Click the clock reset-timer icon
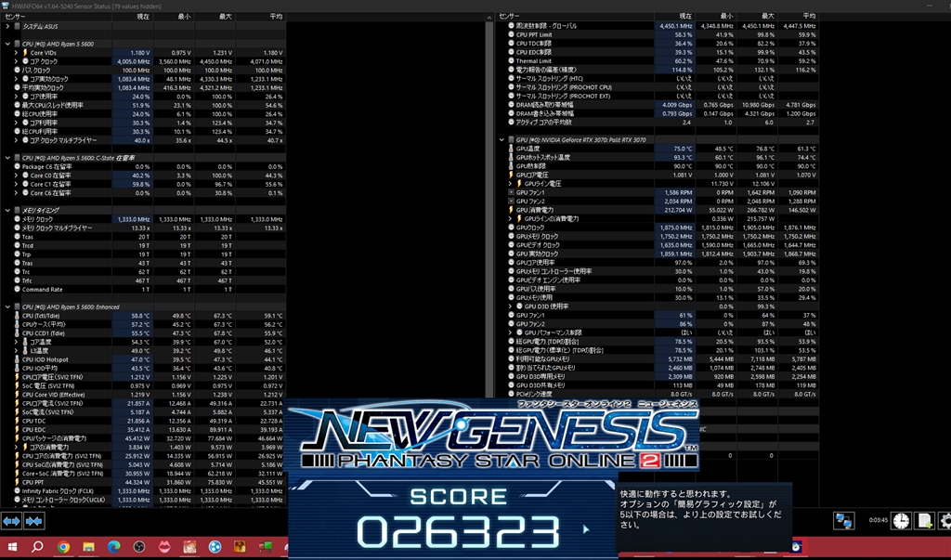951x560 pixels. 901,521
